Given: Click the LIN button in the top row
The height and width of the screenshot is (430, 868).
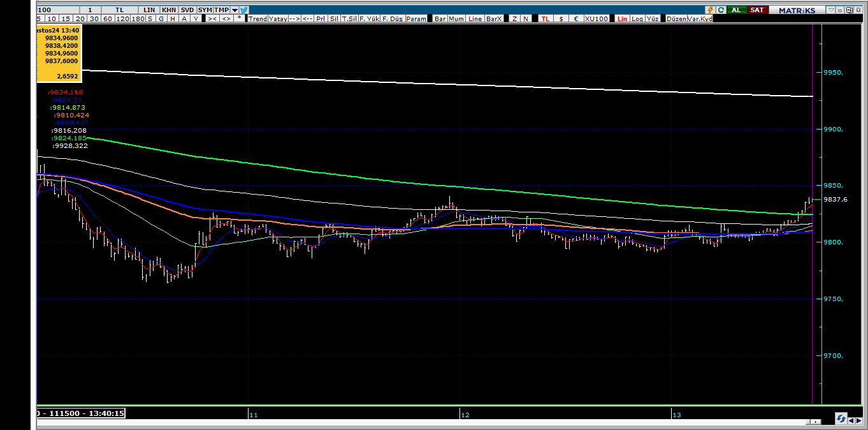Looking at the screenshot, I should coord(149,10).
